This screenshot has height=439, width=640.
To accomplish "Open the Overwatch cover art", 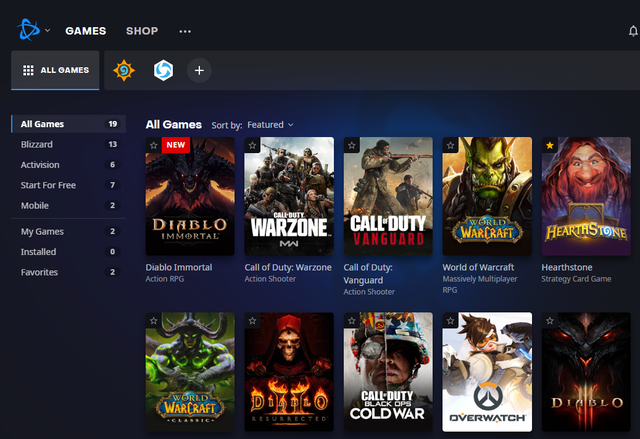I will coord(487,372).
